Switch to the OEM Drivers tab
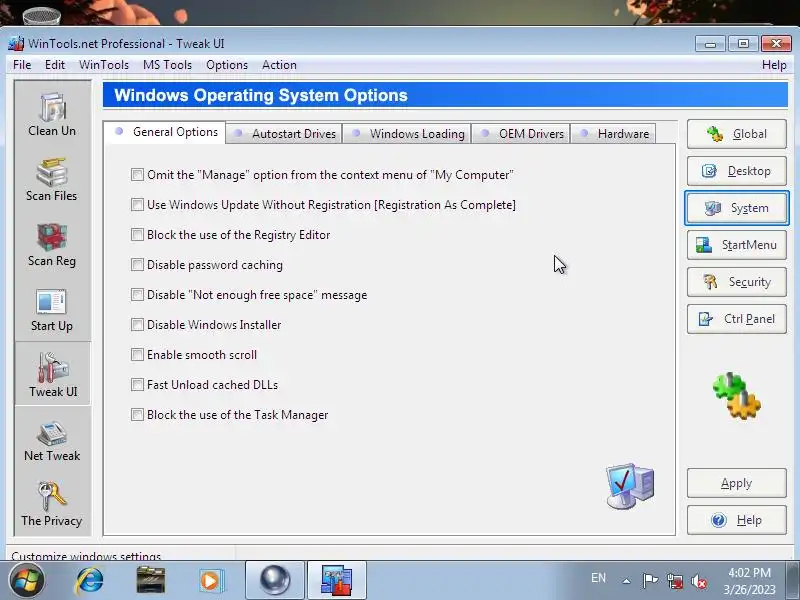The width and height of the screenshot is (800, 600). point(521,134)
